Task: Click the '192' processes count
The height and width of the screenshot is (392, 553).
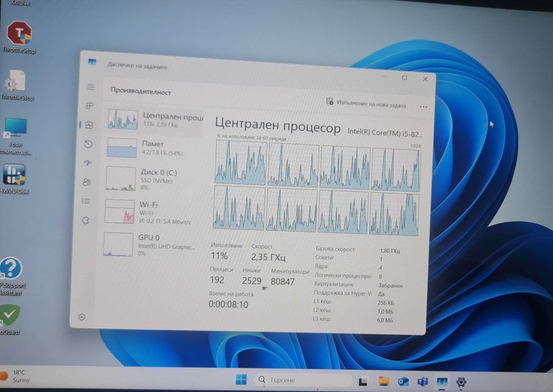Action: (x=217, y=280)
